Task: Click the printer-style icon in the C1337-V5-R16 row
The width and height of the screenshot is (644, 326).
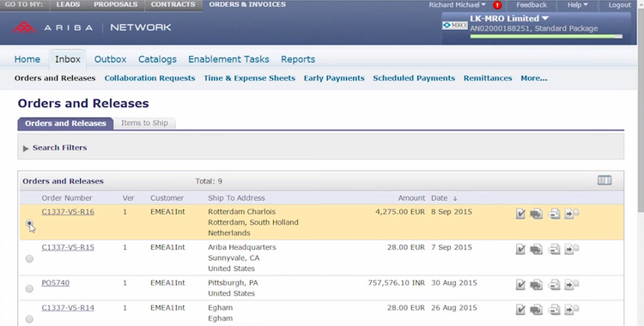Action: 555,214
